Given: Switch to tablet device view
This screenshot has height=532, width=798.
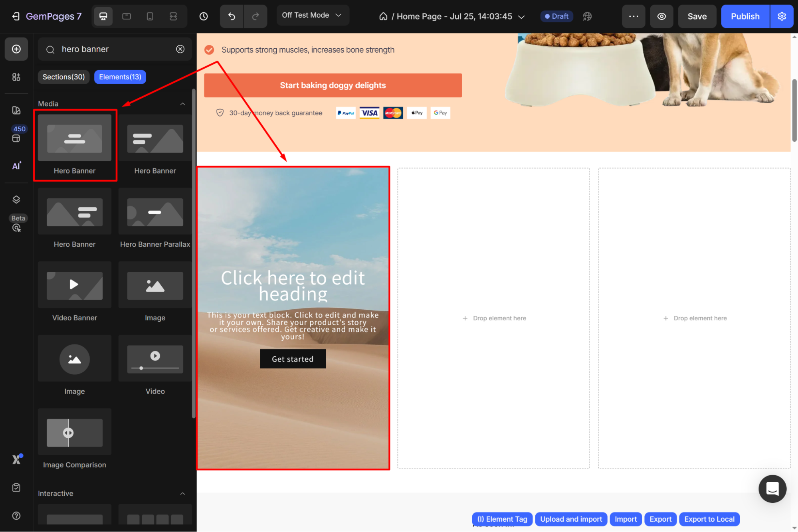Looking at the screenshot, I should click(127, 16).
